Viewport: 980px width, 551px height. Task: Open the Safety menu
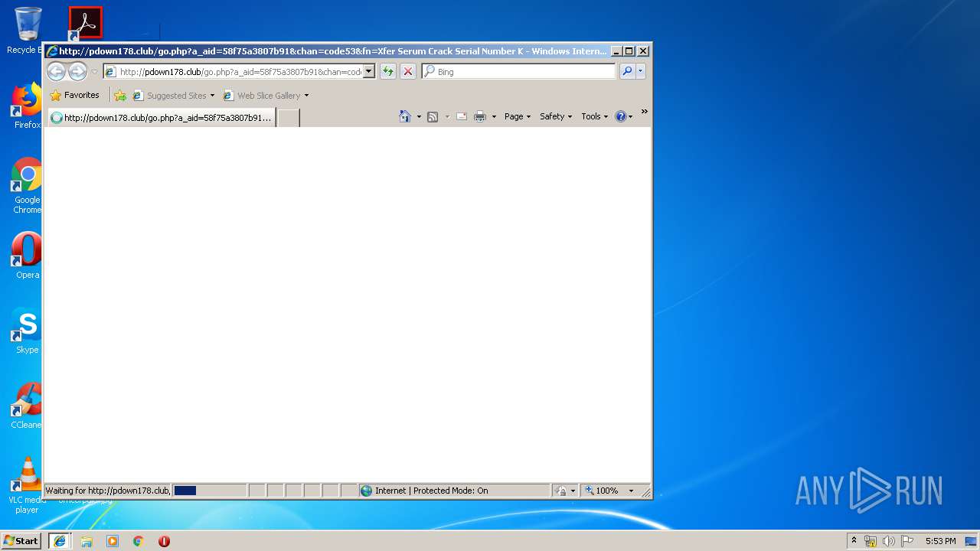556,116
